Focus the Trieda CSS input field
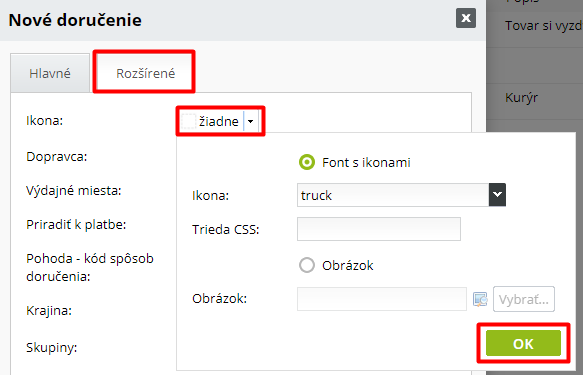Viewport: 583px width, 375px height. tap(379, 229)
